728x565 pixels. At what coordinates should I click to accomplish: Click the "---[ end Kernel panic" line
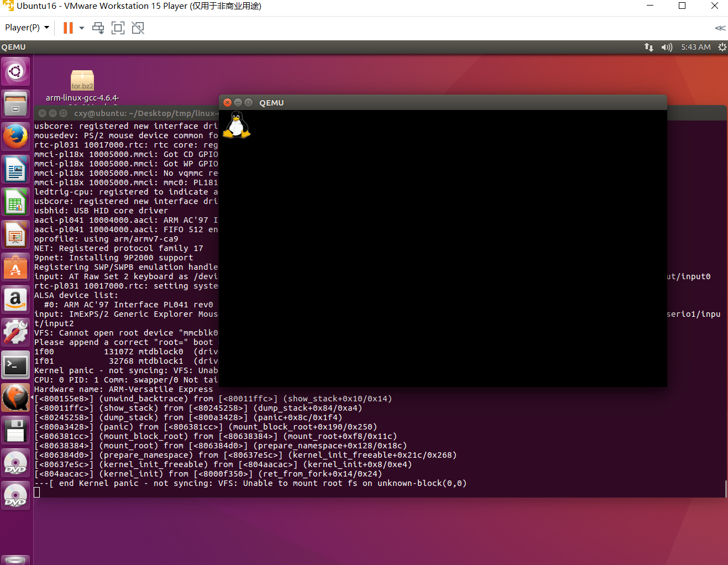point(250,483)
